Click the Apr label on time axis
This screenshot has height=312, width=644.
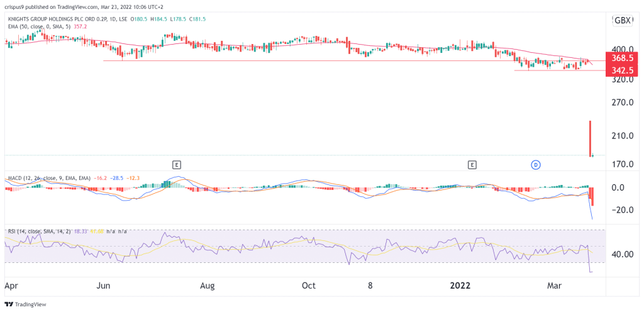tap(12, 286)
